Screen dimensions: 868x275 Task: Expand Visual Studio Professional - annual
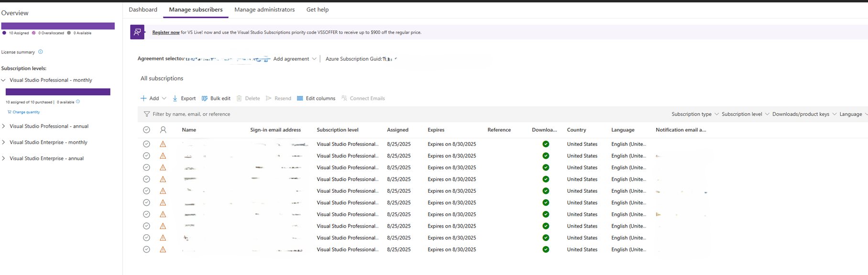point(4,126)
